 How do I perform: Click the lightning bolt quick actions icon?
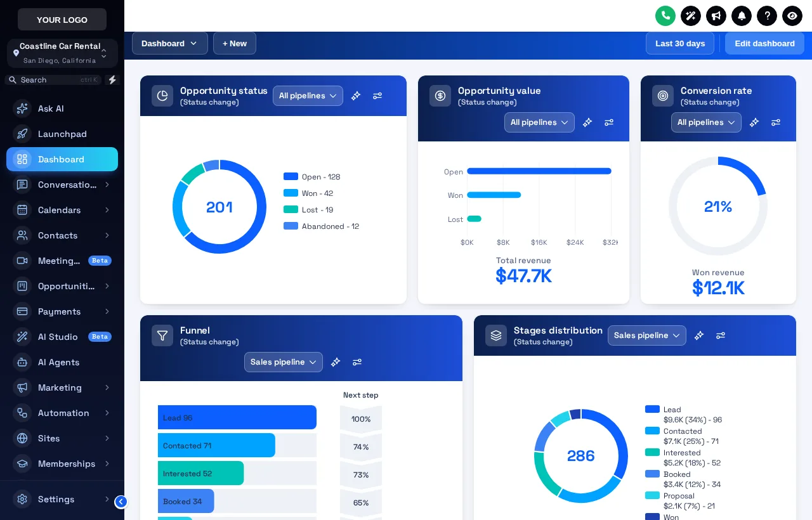coord(112,80)
